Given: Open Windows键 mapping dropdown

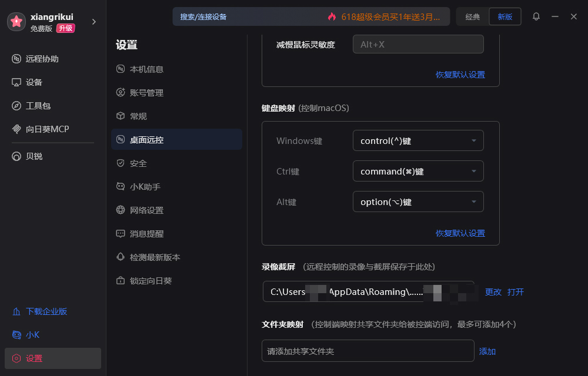Looking at the screenshot, I should pyautogui.click(x=418, y=140).
